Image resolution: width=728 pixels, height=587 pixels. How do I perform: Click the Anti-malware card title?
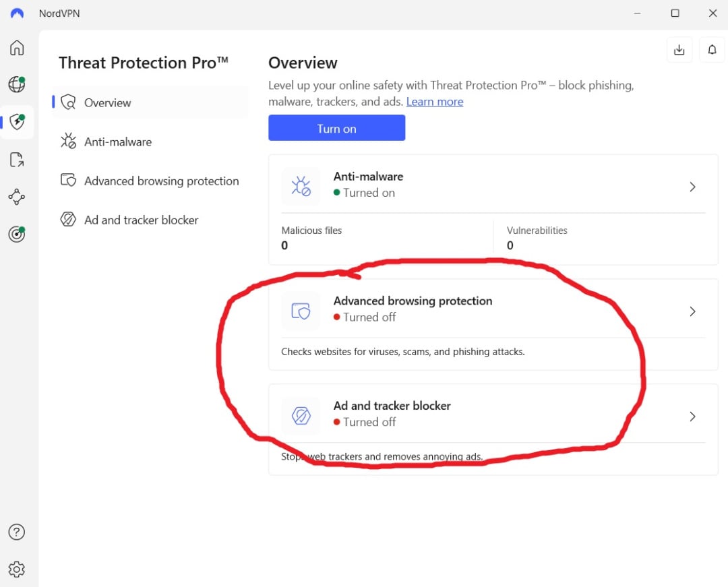[368, 177]
